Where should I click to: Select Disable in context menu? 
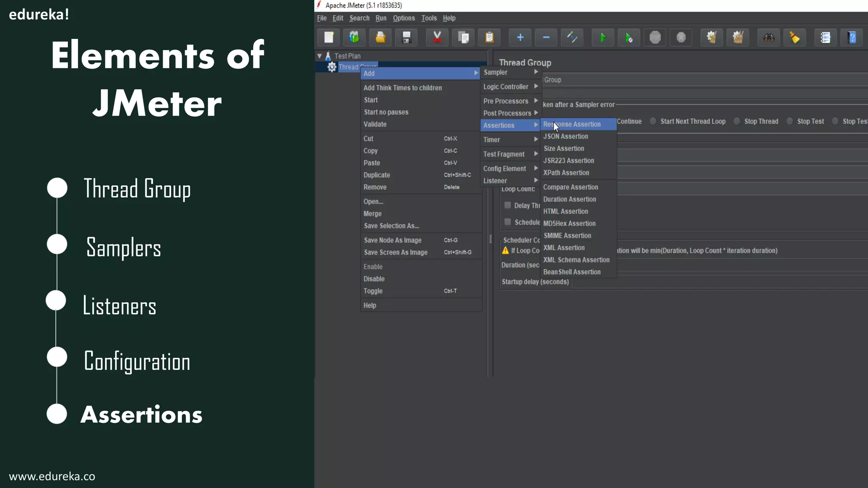(x=421, y=279)
